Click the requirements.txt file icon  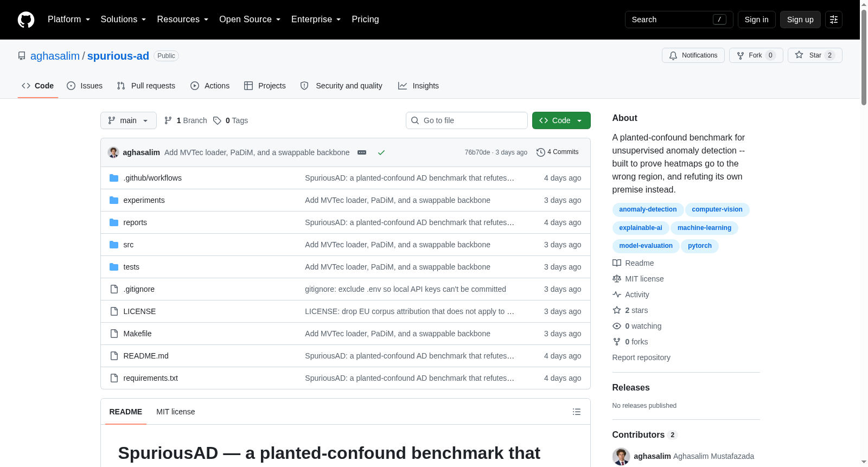114,378
